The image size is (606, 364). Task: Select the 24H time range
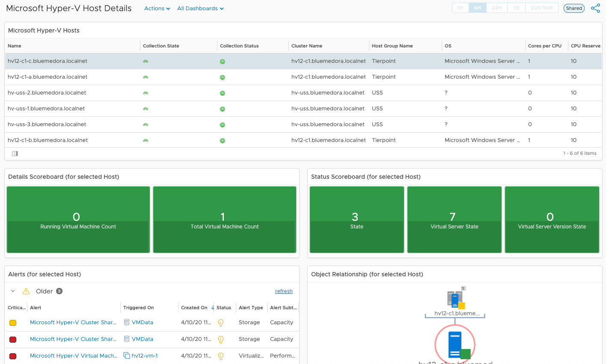pyautogui.click(x=496, y=8)
